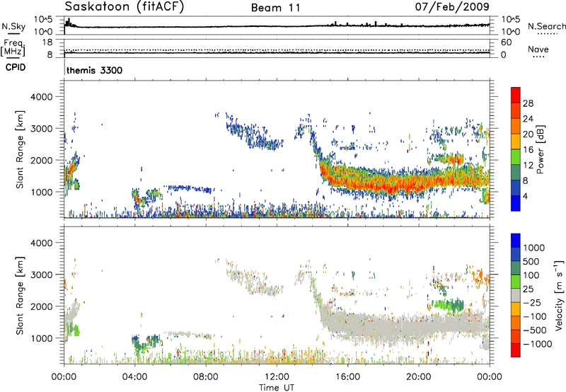Click the "Slant Range [km]" label of velocity panel

tap(20, 296)
